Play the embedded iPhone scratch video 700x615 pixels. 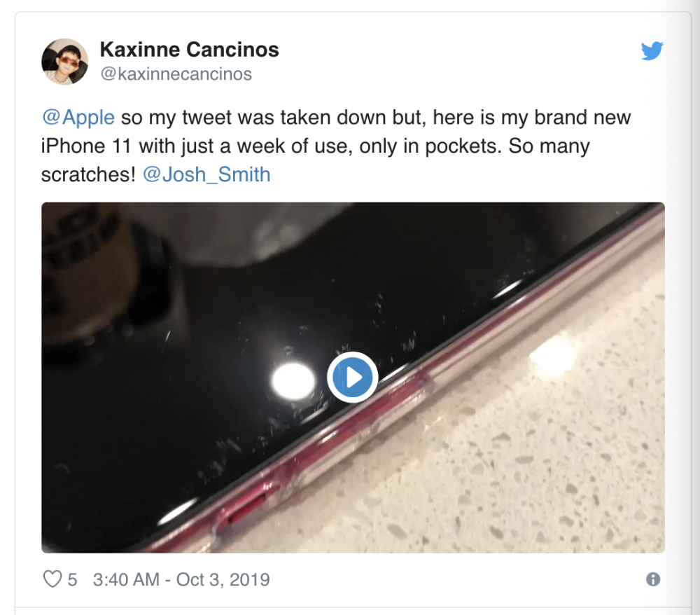pyautogui.click(x=353, y=378)
